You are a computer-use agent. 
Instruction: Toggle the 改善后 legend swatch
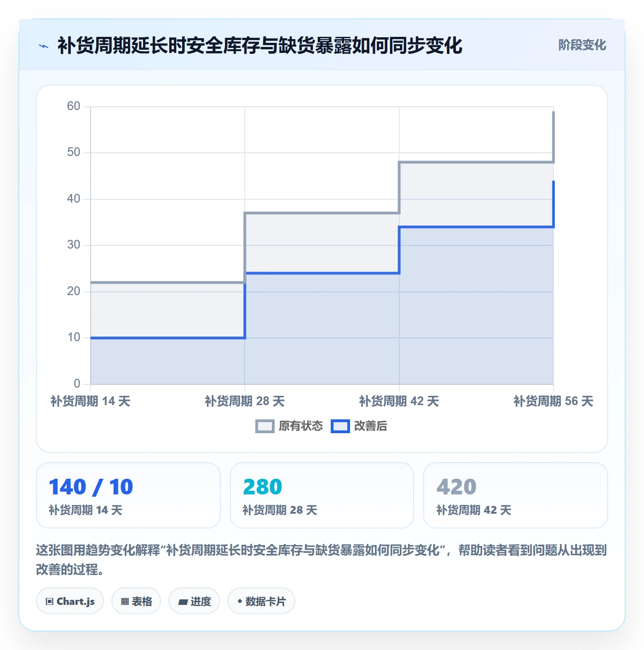340,426
